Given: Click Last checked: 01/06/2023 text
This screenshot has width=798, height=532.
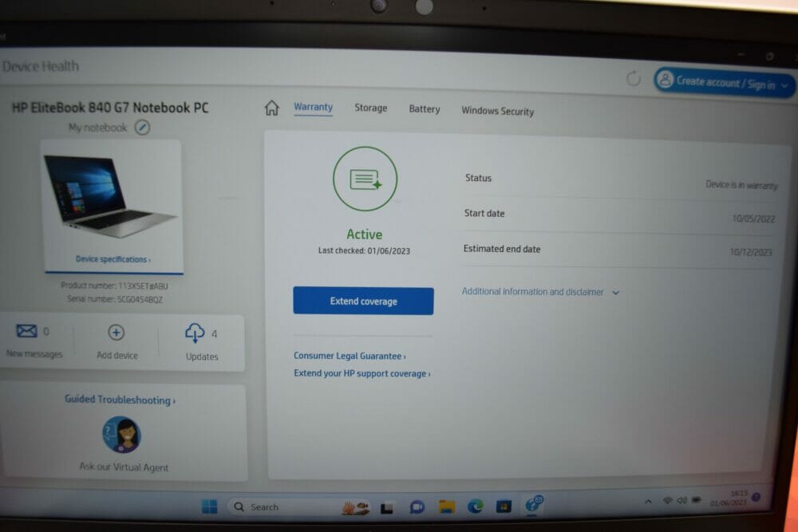Looking at the screenshot, I should [364, 250].
